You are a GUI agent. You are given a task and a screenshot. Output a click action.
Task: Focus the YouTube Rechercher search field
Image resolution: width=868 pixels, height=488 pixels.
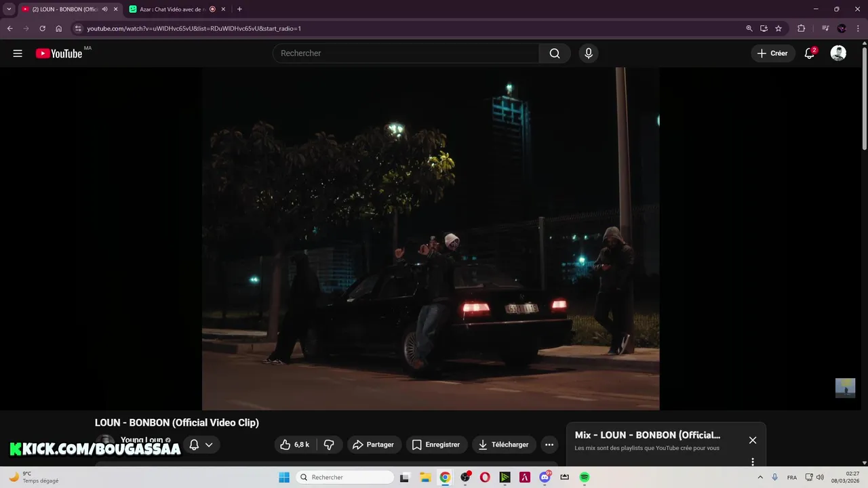pos(406,54)
